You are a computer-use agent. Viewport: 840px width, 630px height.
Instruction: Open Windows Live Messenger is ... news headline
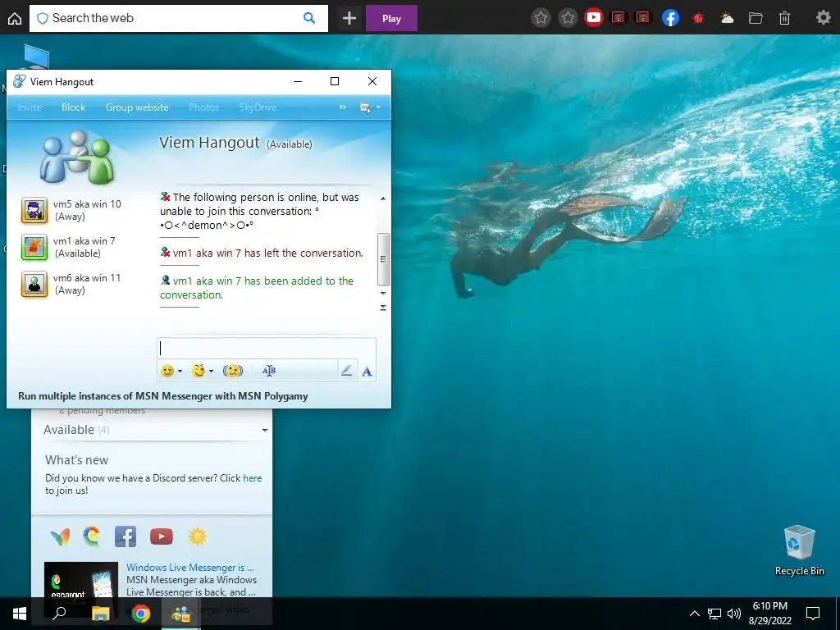tap(190, 568)
